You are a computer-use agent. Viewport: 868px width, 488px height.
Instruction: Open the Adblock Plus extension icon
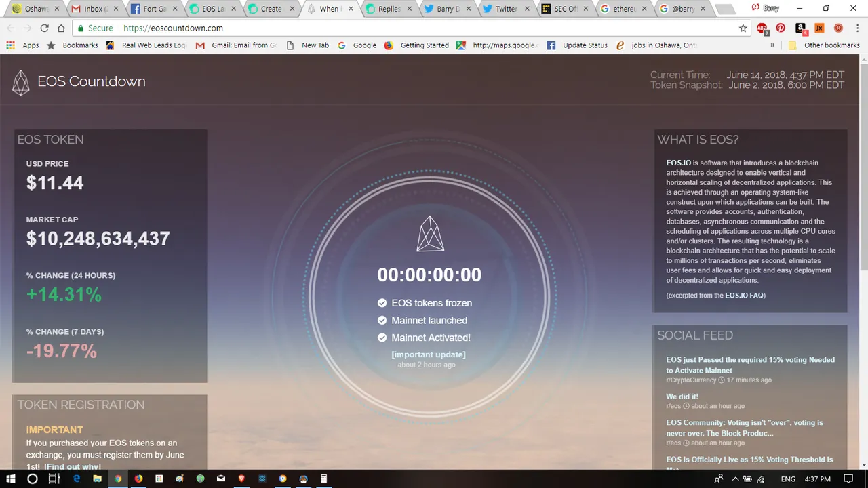(762, 28)
